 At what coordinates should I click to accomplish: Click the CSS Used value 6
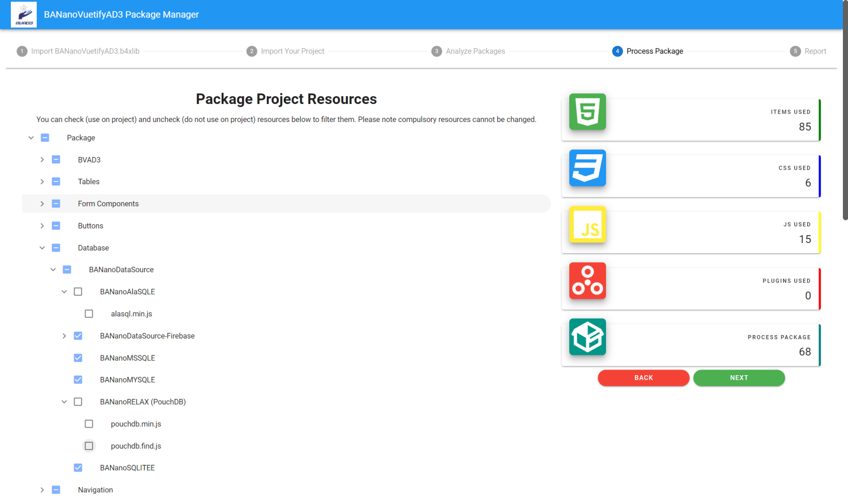(x=808, y=183)
